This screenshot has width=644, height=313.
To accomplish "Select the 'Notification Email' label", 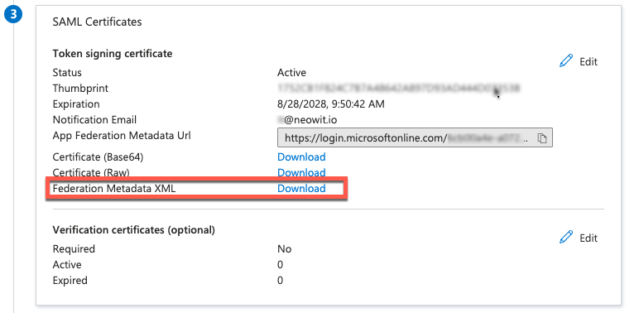I will tap(94, 119).
